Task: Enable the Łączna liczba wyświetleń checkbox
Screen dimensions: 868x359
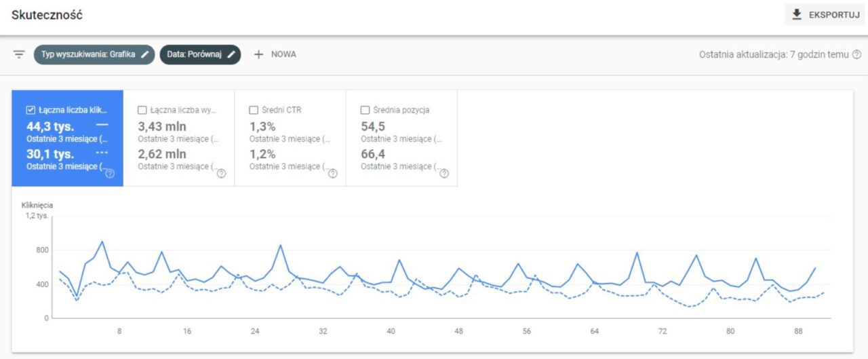Action: point(142,110)
